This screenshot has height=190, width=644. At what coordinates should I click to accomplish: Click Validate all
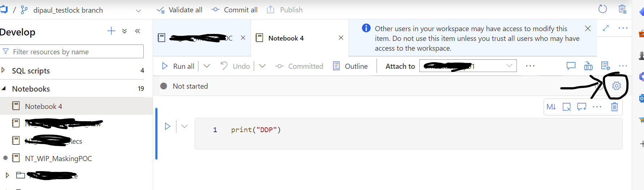click(x=180, y=10)
